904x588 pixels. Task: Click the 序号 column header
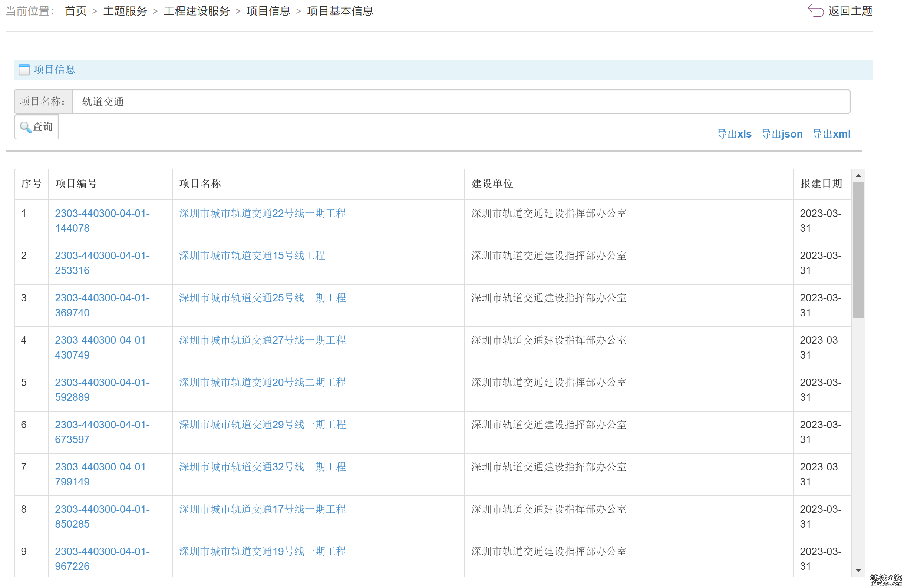(31, 184)
